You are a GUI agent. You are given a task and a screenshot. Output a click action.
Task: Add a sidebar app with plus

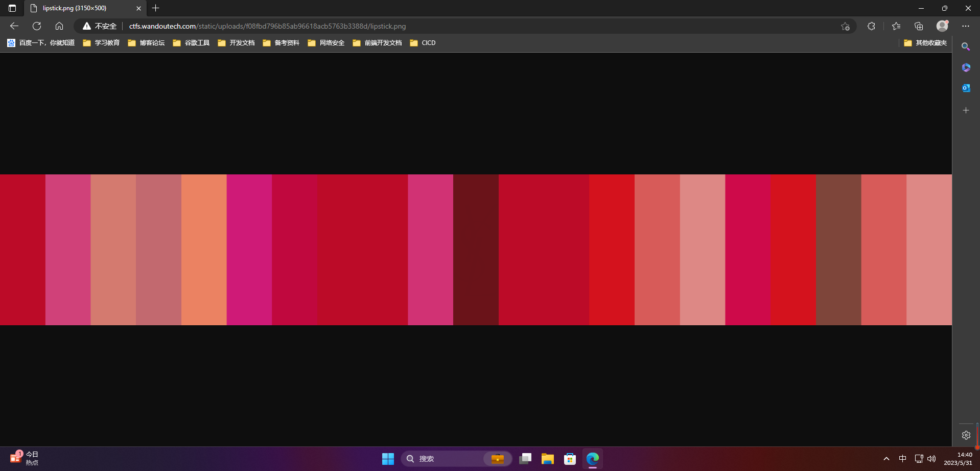pyautogui.click(x=966, y=110)
